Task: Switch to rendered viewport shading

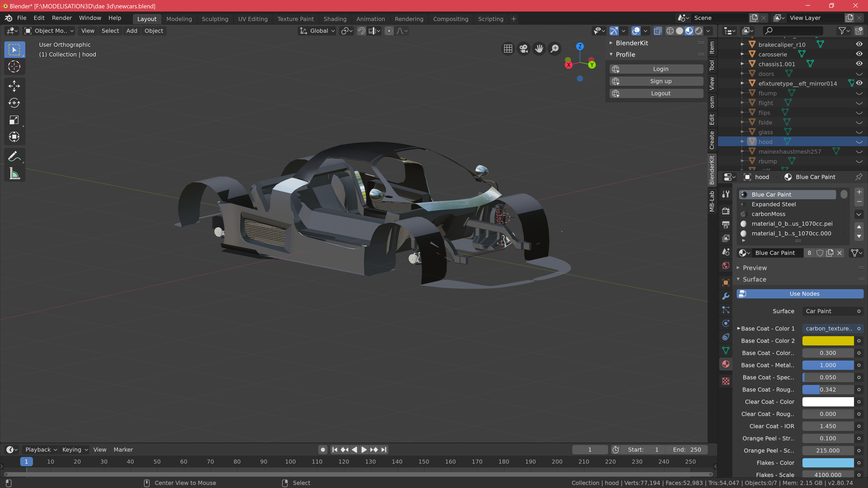Action: (698, 31)
